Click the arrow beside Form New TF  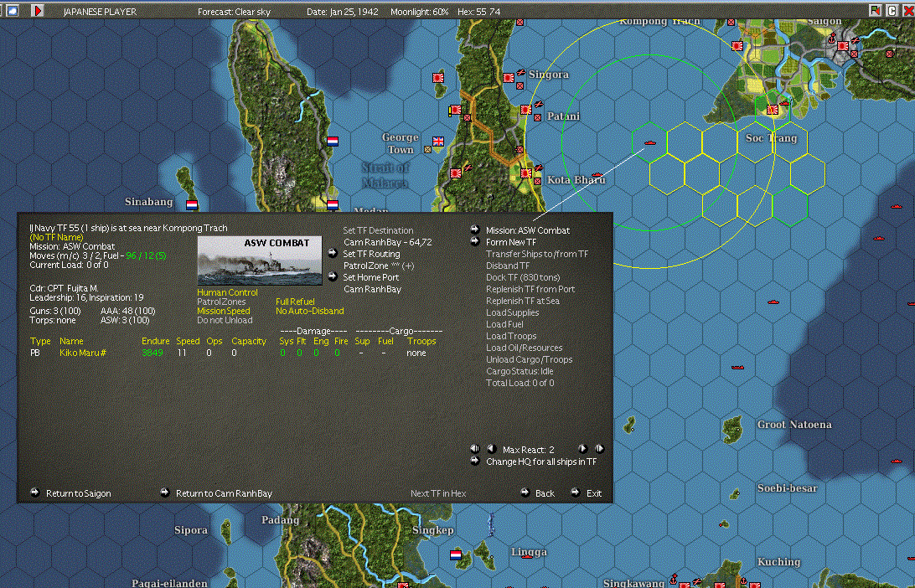[475, 241]
